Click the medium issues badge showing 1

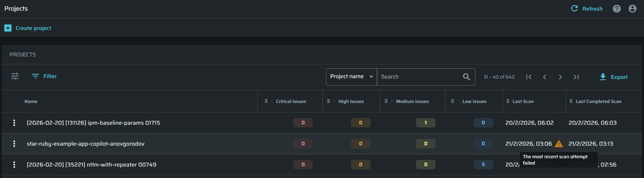coord(426,123)
